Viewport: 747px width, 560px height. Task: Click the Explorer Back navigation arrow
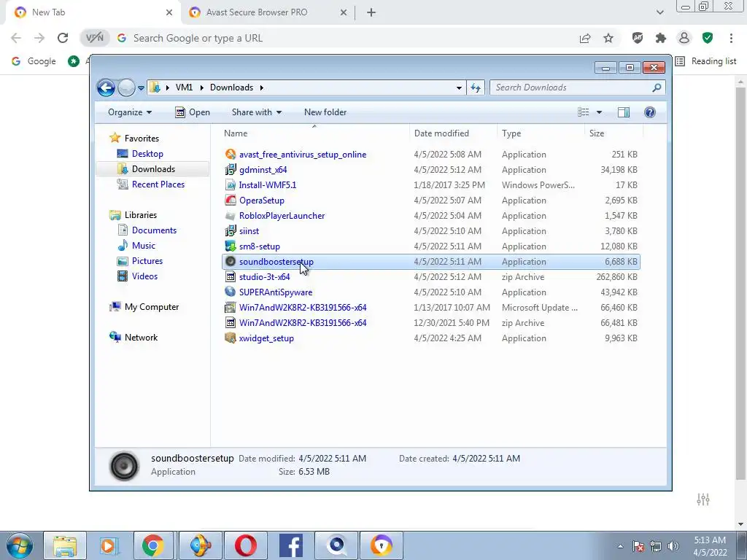pos(106,87)
